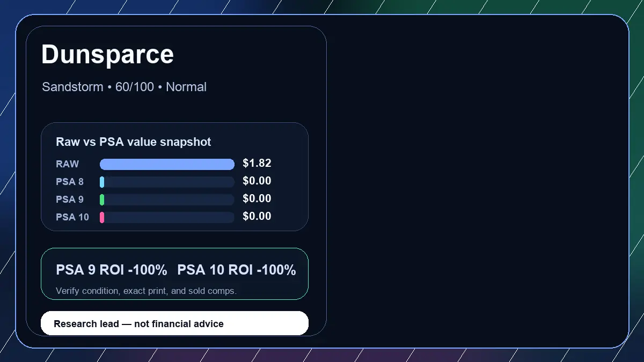This screenshot has width=644, height=362.
Task: Click the PSA 8 $0.00 value
Action: [x=257, y=181]
